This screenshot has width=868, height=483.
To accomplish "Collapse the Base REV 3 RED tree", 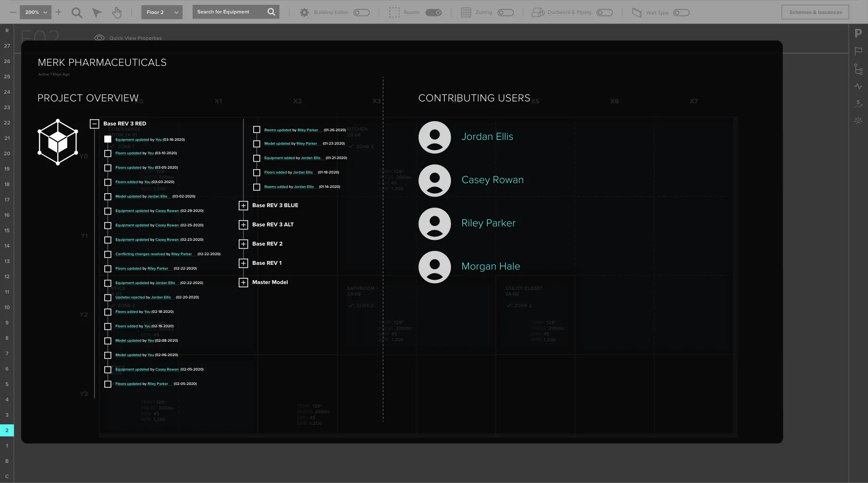I will 95,124.
